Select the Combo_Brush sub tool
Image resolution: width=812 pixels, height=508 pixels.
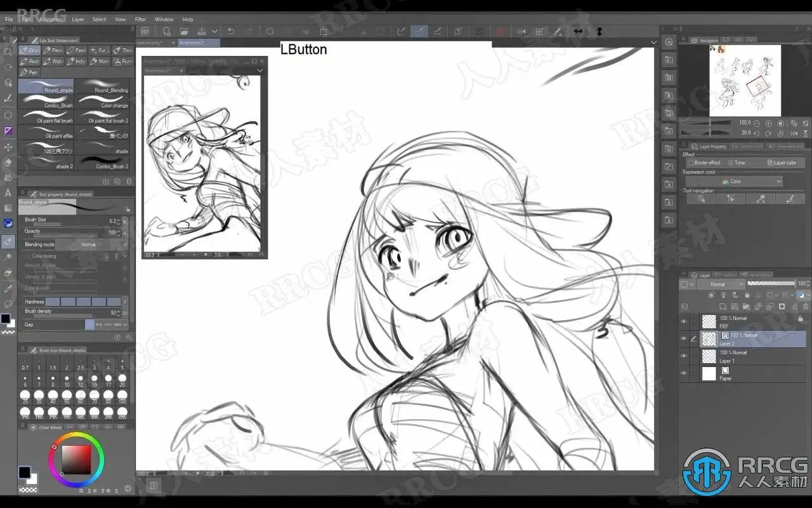46,102
